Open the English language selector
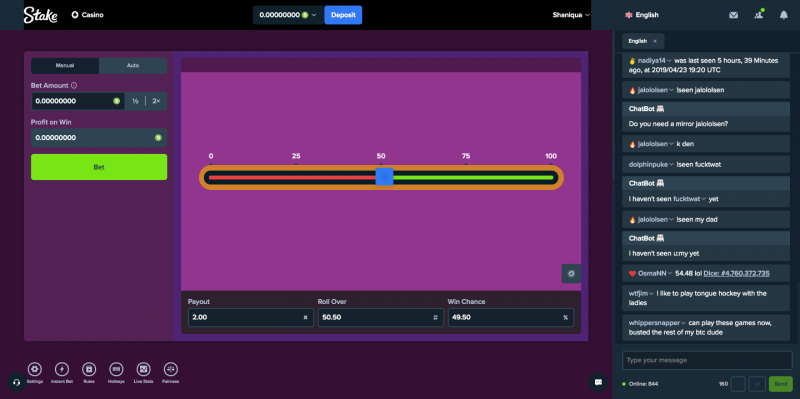Viewport: 800px width, 399px height. tap(642, 15)
